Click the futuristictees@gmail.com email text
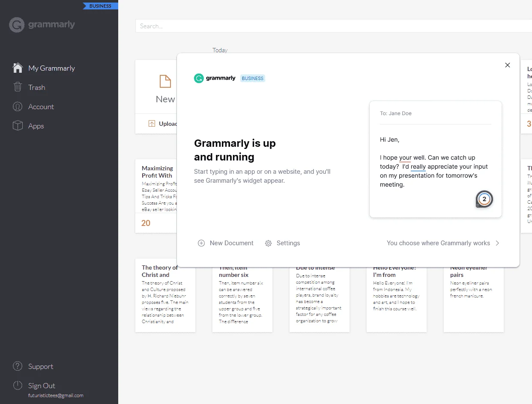 56,395
